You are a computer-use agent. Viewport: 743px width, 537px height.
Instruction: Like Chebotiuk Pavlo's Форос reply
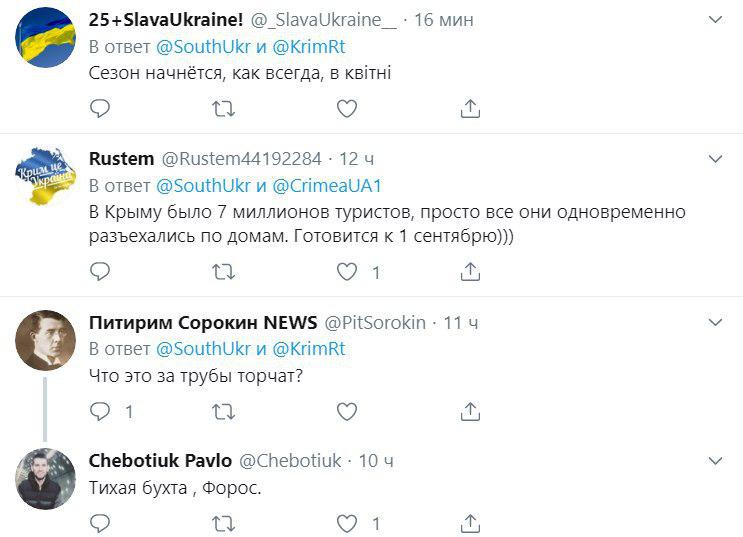[x=346, y=522]
